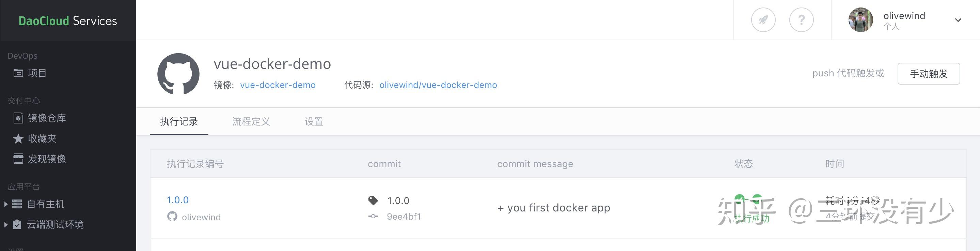Select the 执行记录 tab
This screenshot has height=251, width=980.
click(x=179, y=121)
